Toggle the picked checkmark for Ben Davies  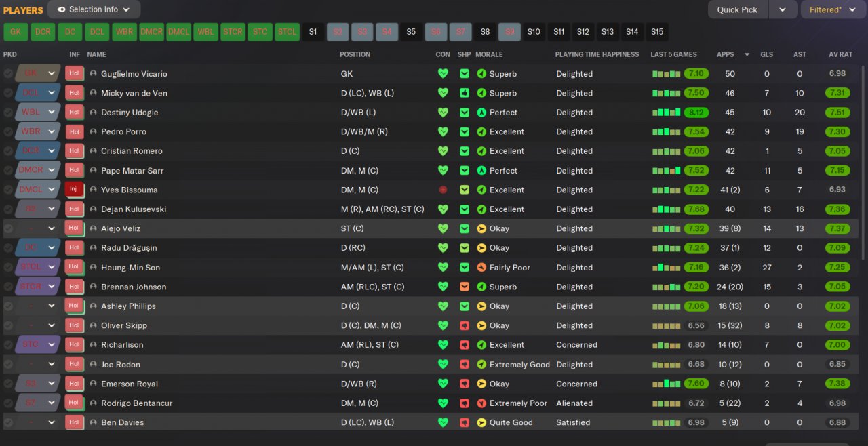[8, 422]
